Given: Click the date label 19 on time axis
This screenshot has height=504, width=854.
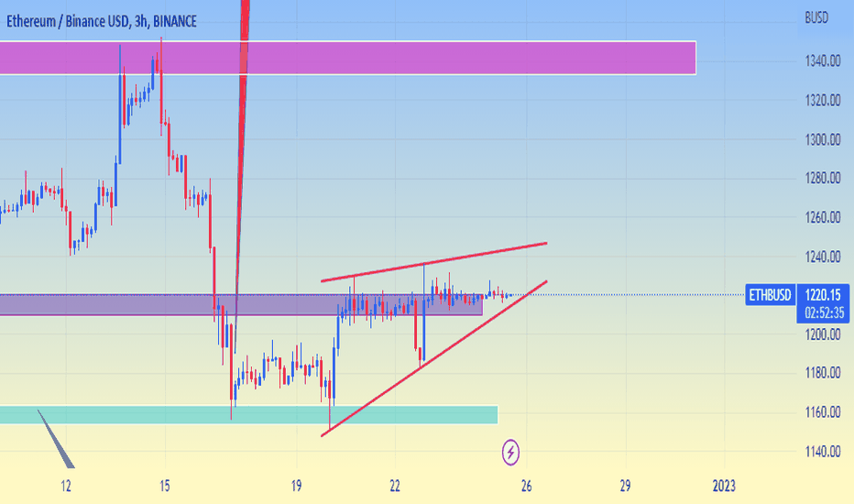Looking at the screenshot, I should (x=296, y=486).
